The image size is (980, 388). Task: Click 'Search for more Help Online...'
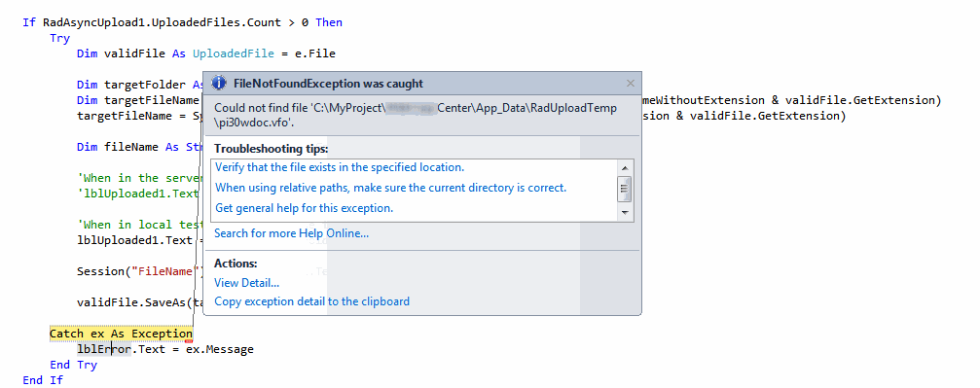coord(291,233)
